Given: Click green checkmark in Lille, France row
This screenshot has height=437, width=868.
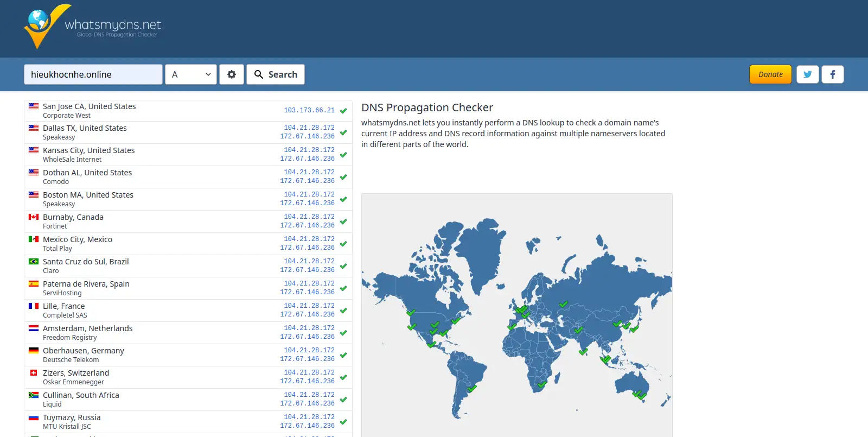Looking at the screenshot, I should [x=343, y=311].
